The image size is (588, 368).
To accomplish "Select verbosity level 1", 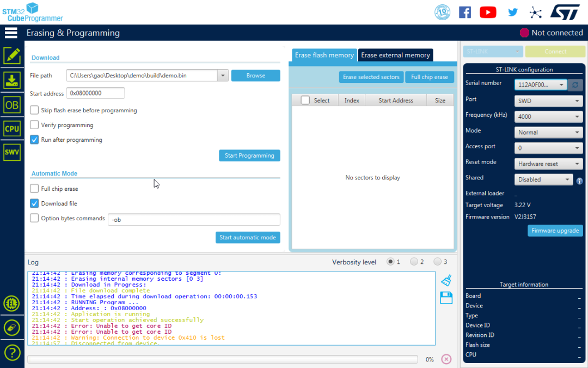I will (390, 262).
